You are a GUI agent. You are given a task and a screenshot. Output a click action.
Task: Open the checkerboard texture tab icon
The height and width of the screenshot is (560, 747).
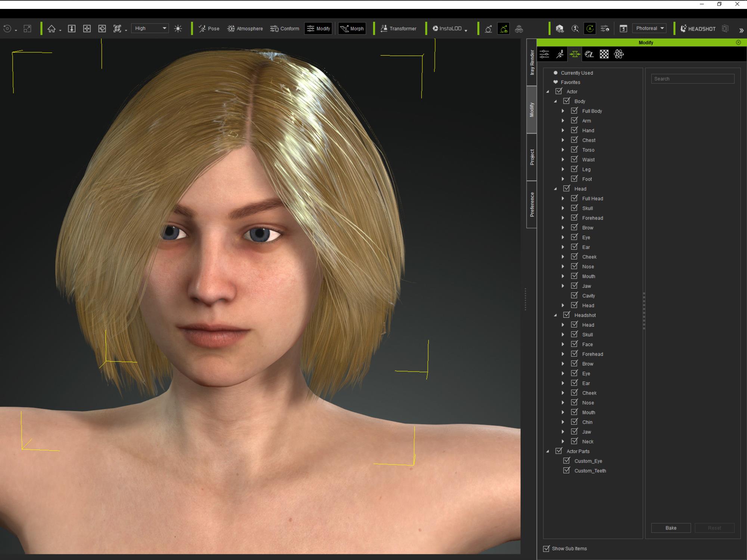tap(604, 54)
